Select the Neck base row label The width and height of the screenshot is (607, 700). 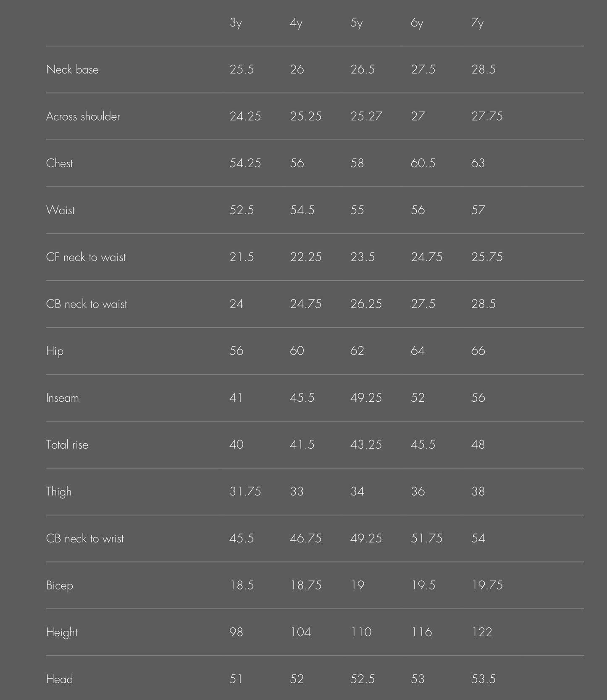click(72, 70)
